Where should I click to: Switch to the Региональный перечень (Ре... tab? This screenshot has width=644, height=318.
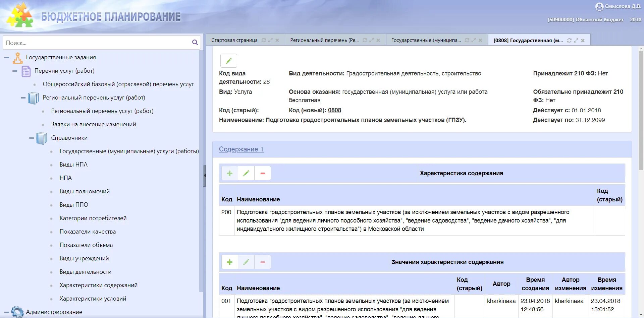pos(324,40)
